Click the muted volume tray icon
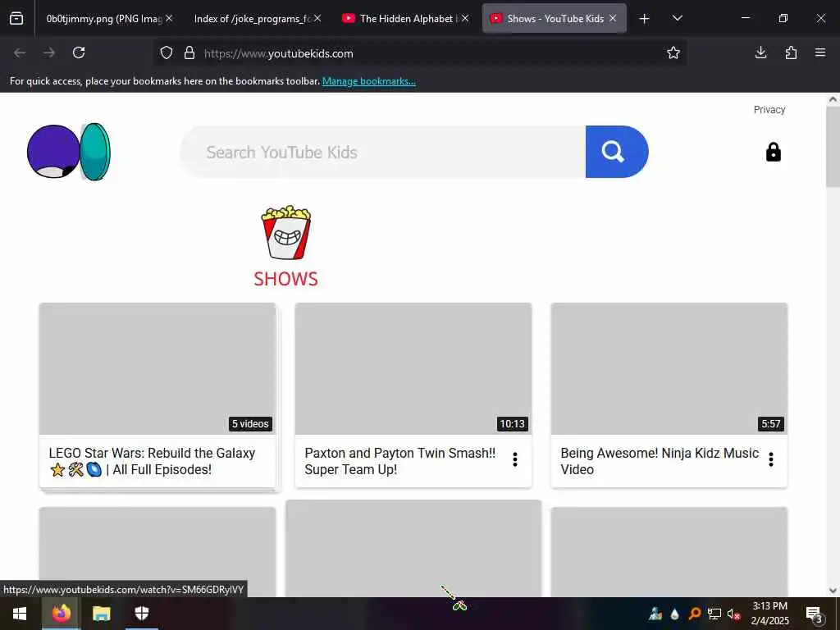Viewport: 840px width, 630px height. click(733, 614)
